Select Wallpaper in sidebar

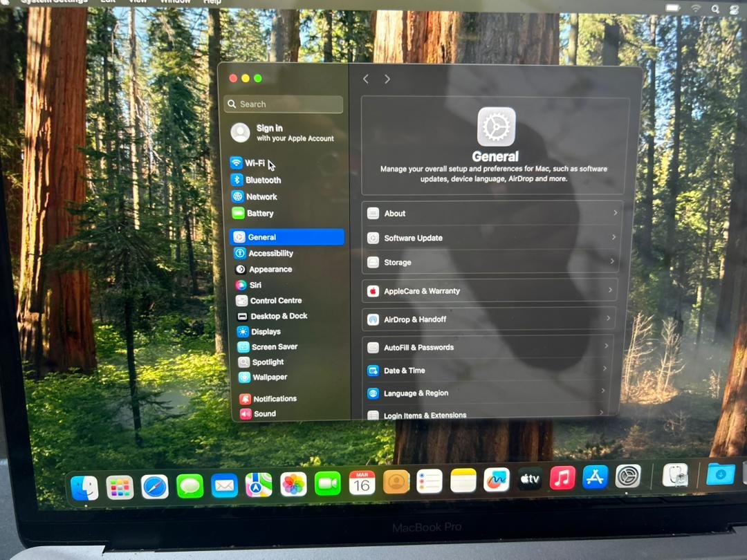click(270, 377)
